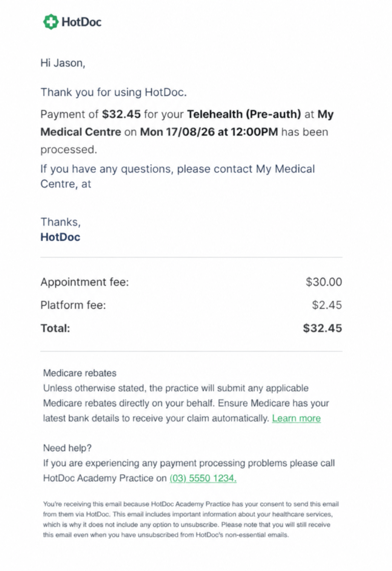This screenshot has height=571, width=392.
Task: Click the Telehealth (Pre-auth) appointment text
Action: (244, 114)
